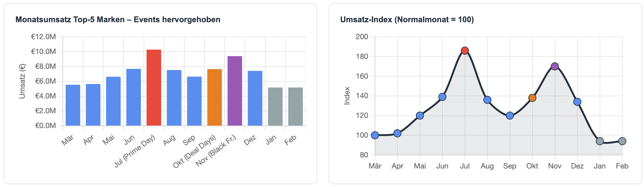Click the blue Jun data point
The image size is (644, 187).
[442, 97]
